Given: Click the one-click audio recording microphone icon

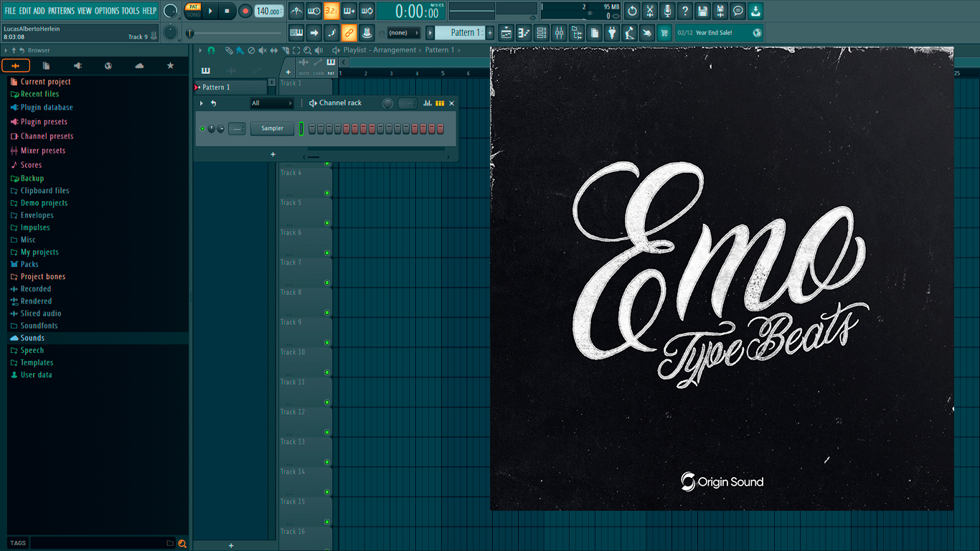Looking at the screenshot, I should (667, 11).
